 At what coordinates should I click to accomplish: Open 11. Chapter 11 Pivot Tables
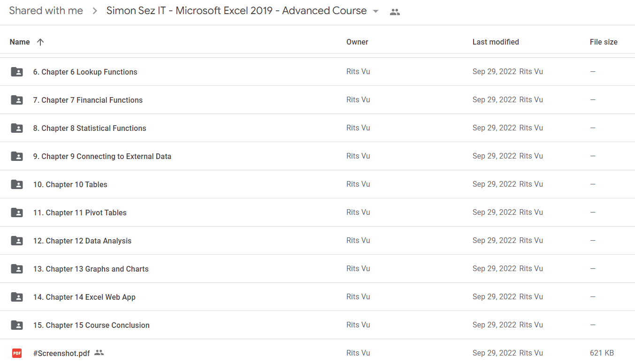pos(80,213)
